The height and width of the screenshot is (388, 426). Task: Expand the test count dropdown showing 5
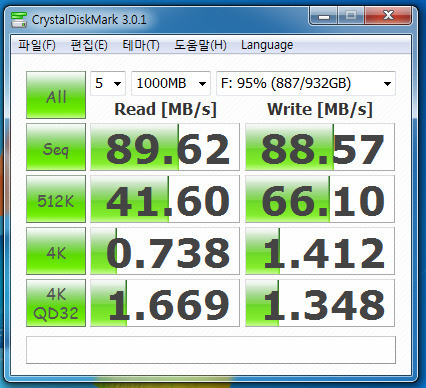click(x=108, y=83)
